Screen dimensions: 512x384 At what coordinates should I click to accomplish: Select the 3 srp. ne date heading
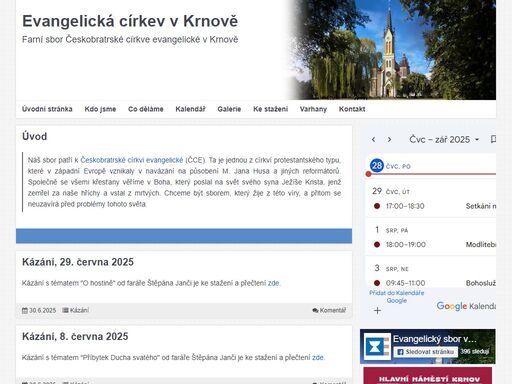click(x=391, y=268)
